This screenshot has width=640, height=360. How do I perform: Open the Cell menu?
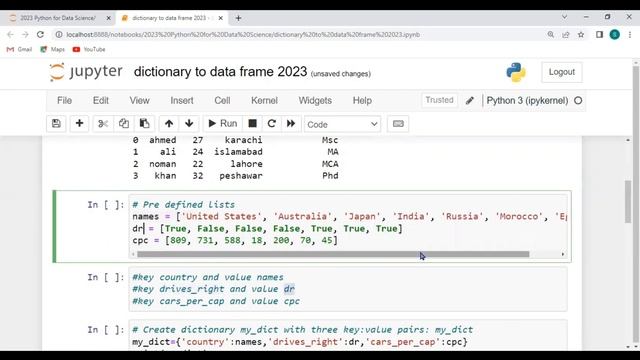pos(222,100)
